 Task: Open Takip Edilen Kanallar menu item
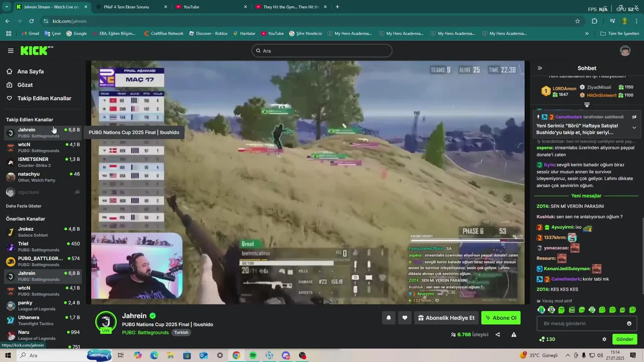[x=44, y=99]
